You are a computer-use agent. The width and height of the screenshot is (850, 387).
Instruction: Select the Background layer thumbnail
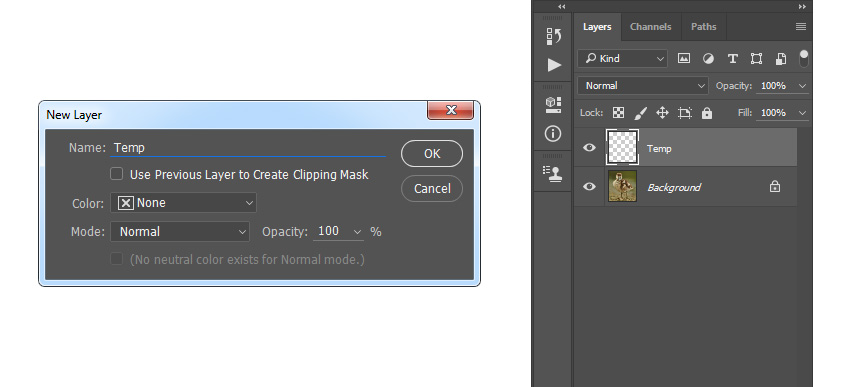622,186
